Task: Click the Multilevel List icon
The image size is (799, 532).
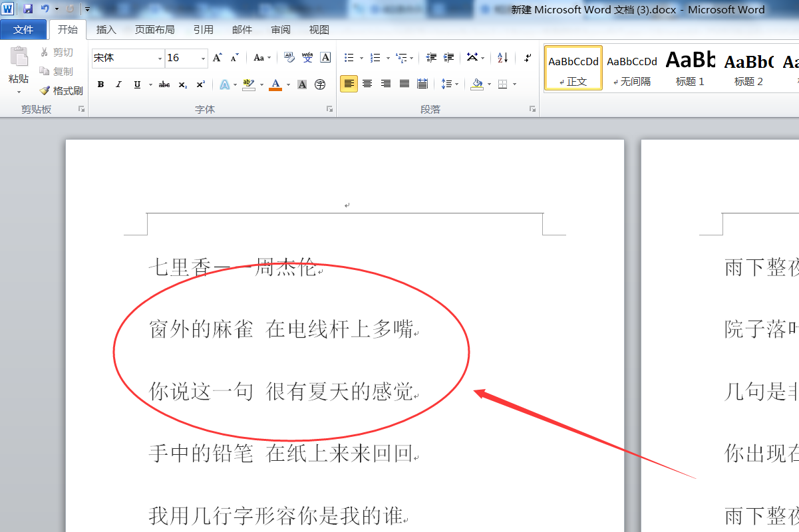Action: [401, 58]
